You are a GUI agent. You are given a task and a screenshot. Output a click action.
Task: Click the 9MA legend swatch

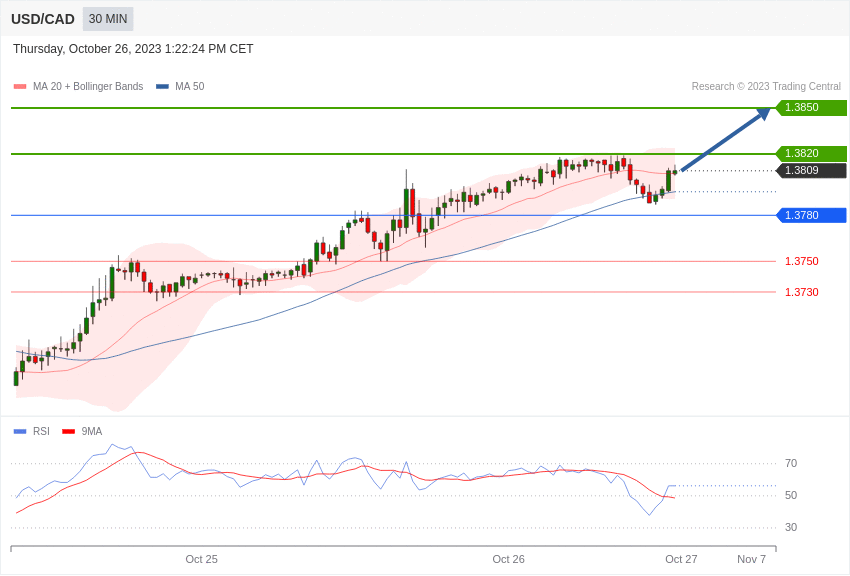69,431
